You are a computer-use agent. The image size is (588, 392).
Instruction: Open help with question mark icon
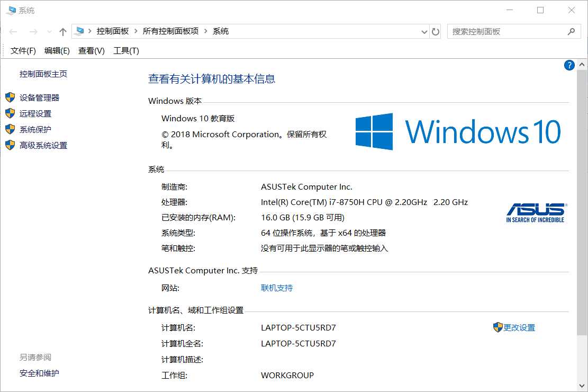pos(569,65)
